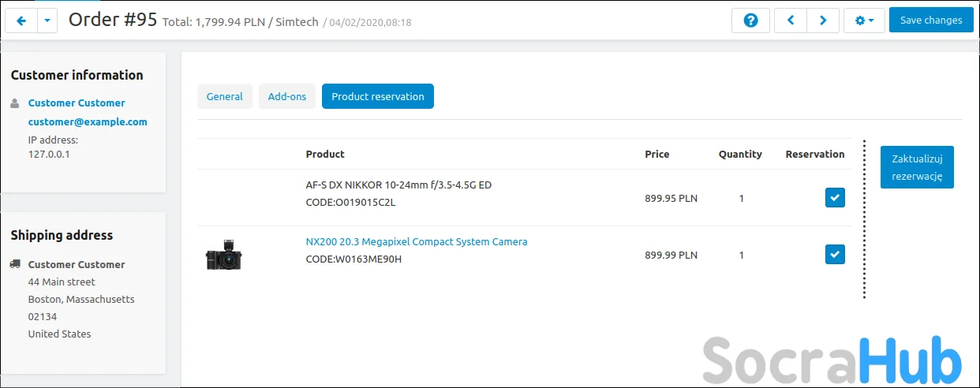The width and height of the screenshot is (980, 388).
Task: Click the dotted vertical sidebar divider
Action: [x=865, y=219]
